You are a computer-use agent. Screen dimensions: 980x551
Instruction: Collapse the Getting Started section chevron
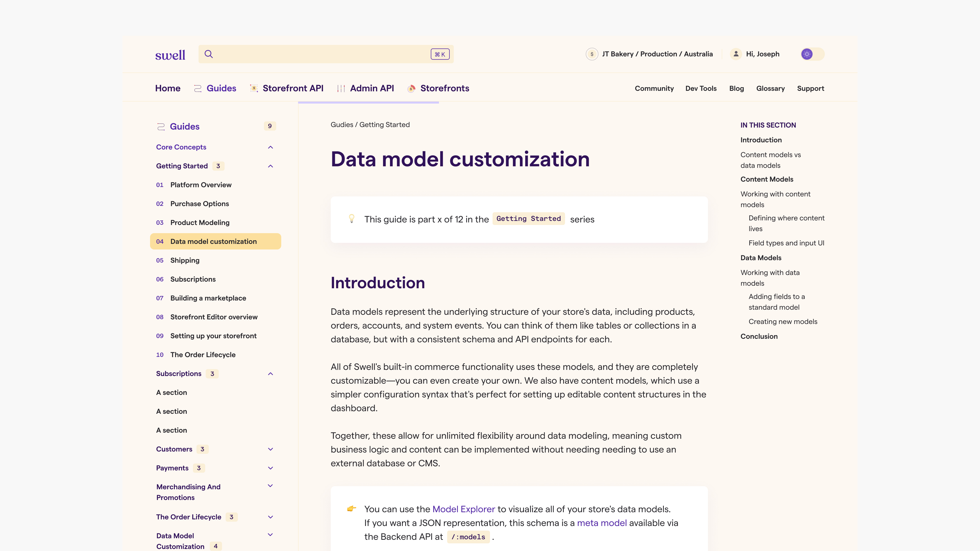click(271, 166)
